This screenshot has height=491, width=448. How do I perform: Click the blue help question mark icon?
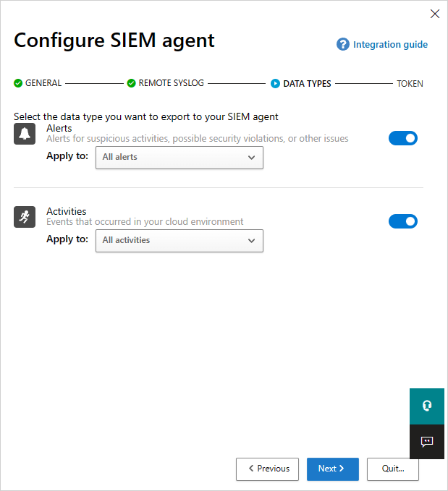pyautogui.click(x=343, y=45)
